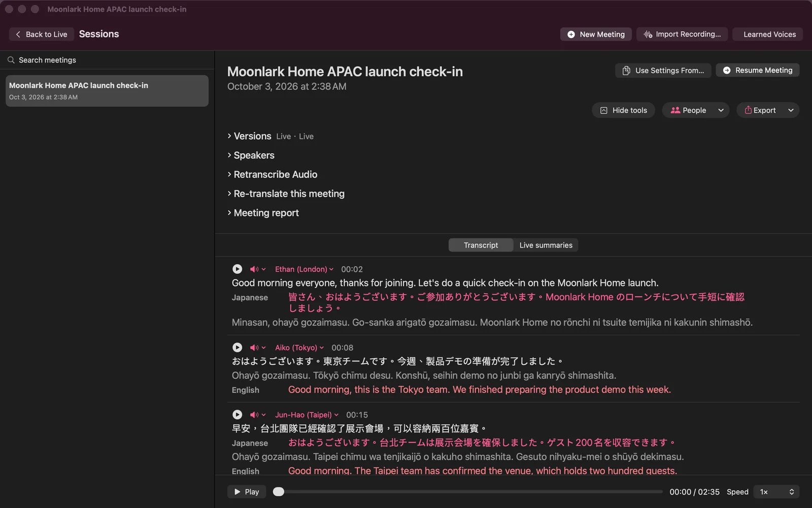The width and height of the screenshot is (812, 508).
Task: Click the Use Settings From document icon
Action: (x=626, y=71)
